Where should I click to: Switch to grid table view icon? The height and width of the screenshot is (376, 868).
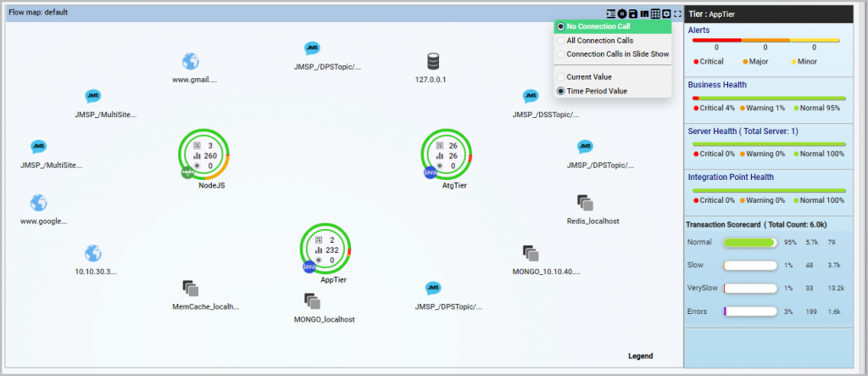click(x=655, y=14)
